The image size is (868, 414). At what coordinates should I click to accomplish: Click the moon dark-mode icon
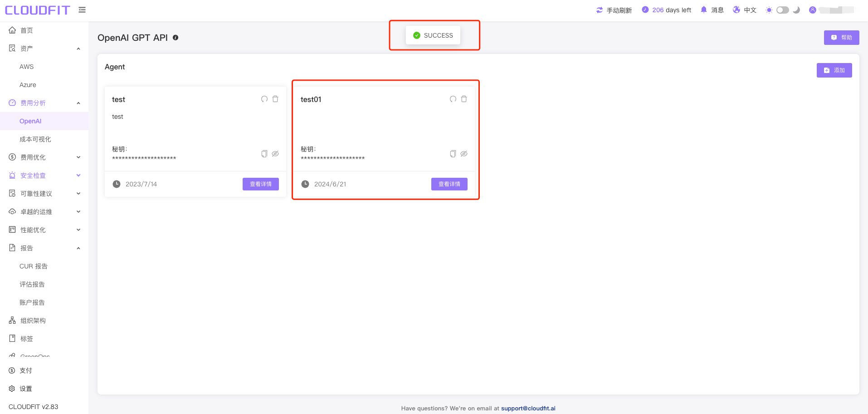pyautogui.click(x=796, y=10)
